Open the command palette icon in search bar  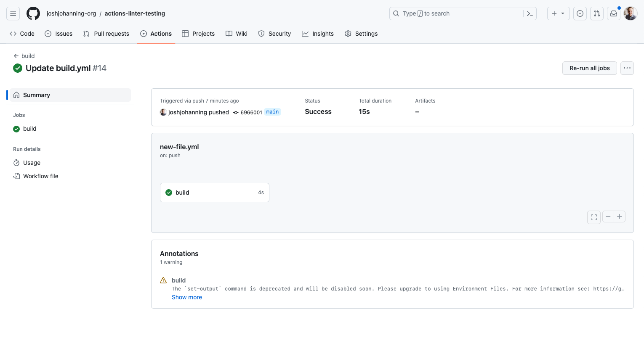(530, 13)
